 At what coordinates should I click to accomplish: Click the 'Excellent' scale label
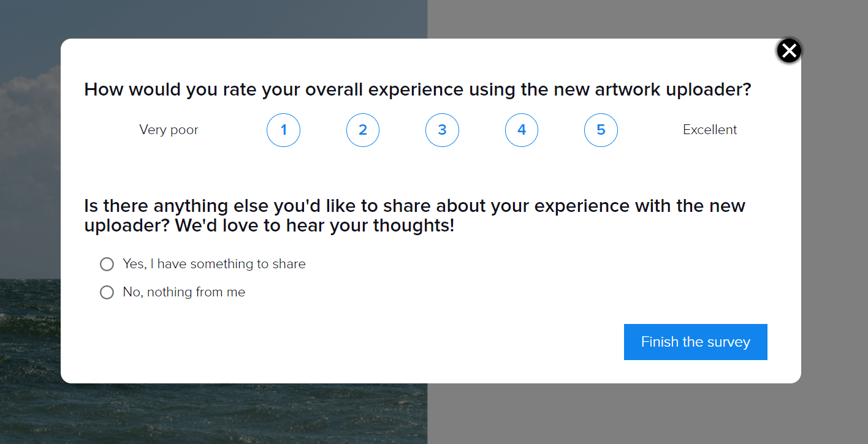(x=710, y=130)
